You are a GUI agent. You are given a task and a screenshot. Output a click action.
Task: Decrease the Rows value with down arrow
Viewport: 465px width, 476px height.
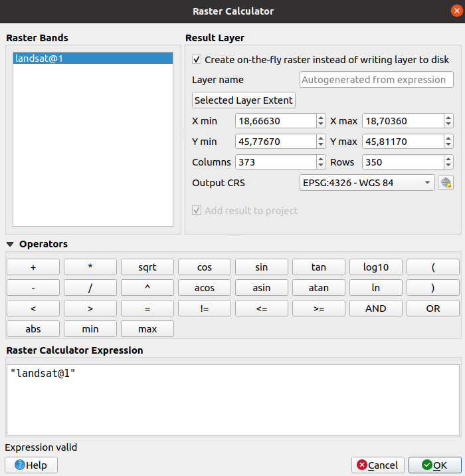click(448, 166)
